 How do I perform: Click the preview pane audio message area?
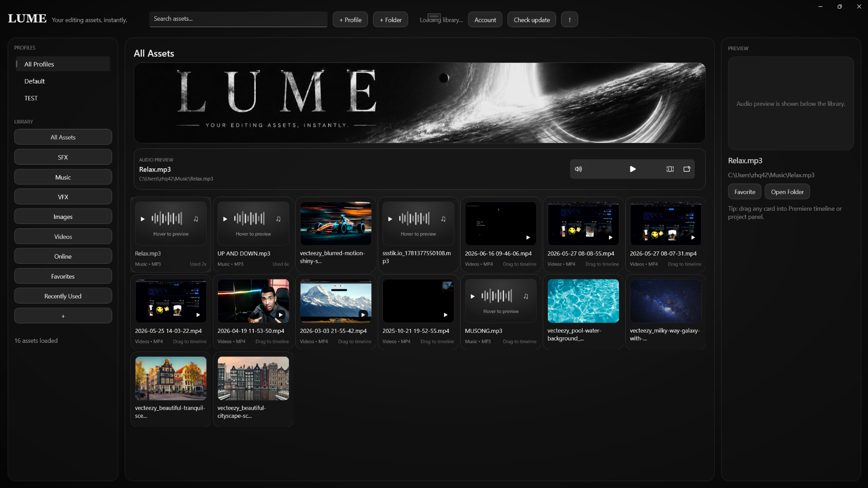pos(791,104)
